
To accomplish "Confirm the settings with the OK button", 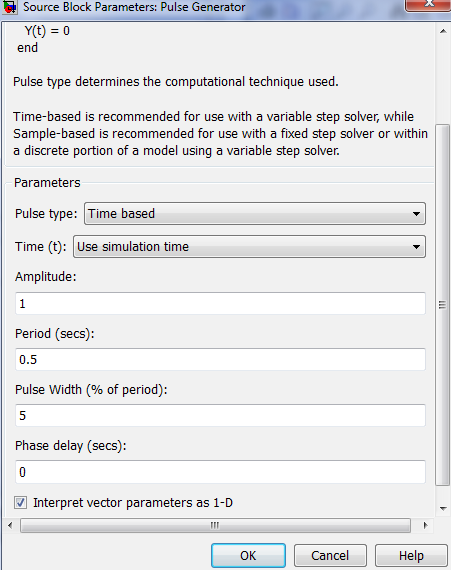I will tap(248, 555).
